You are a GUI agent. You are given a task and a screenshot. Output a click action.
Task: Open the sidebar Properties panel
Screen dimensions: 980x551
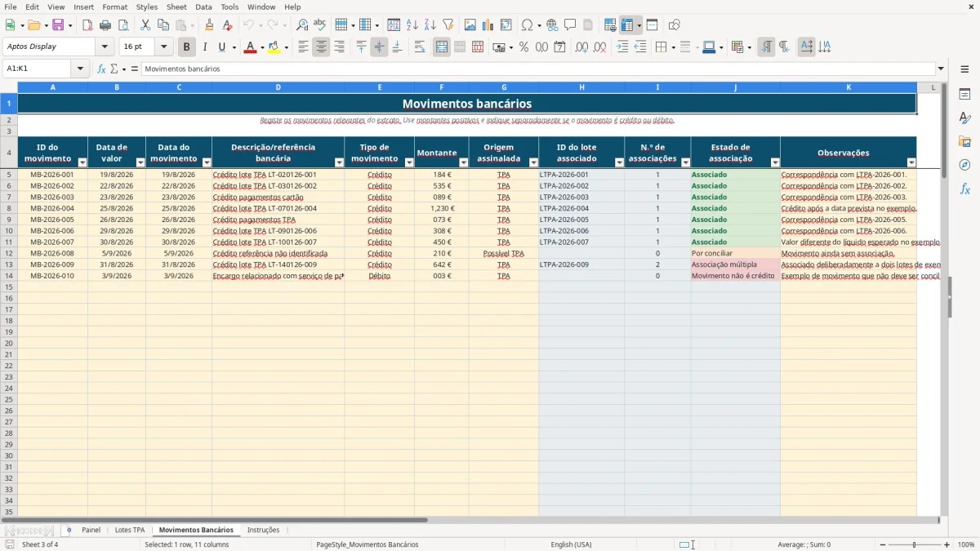(964, 94)
